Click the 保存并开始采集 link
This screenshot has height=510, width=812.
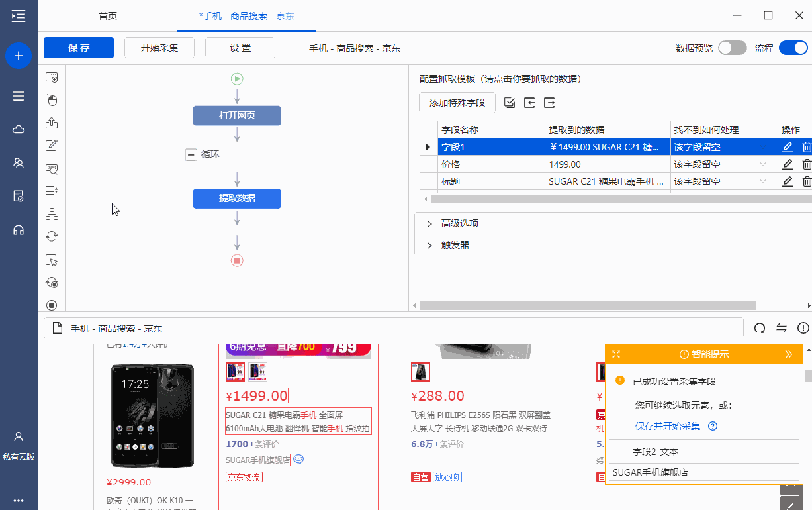(x=668, y=426)
